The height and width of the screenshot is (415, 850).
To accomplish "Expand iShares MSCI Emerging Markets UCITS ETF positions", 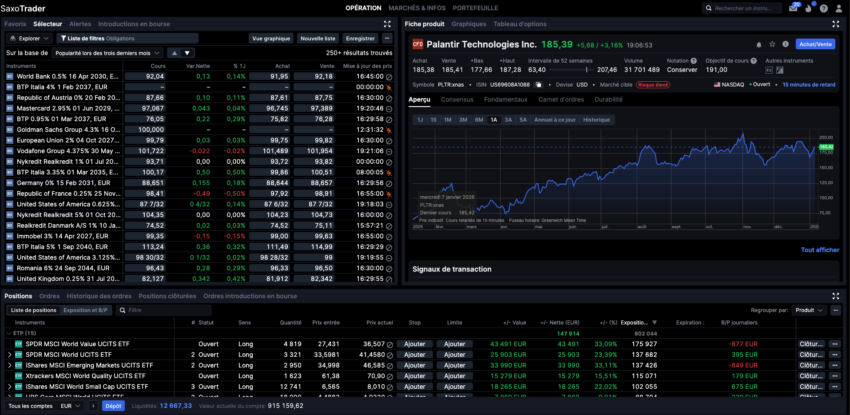I will pyautogui.click(x=9, y=365).
